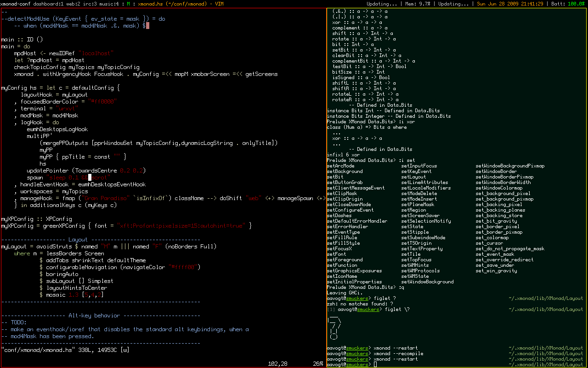Click the "figlet \?" command in the terminal

[397, 310]
